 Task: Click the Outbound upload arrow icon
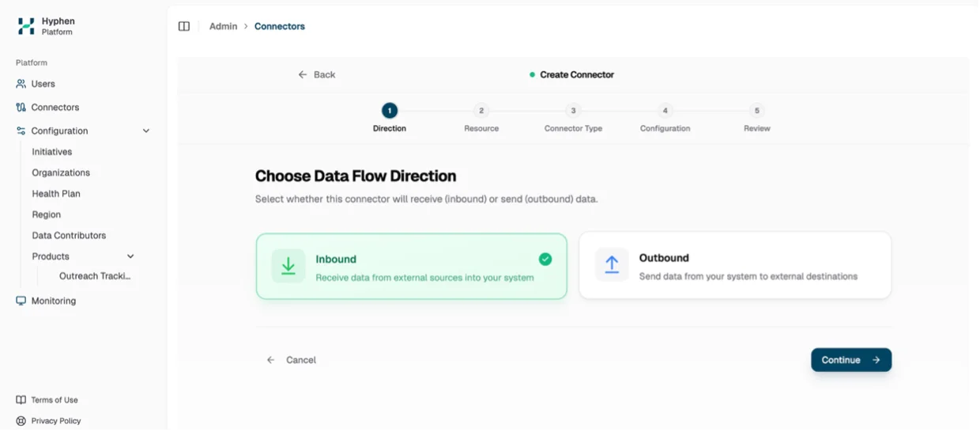pos(612,265)
